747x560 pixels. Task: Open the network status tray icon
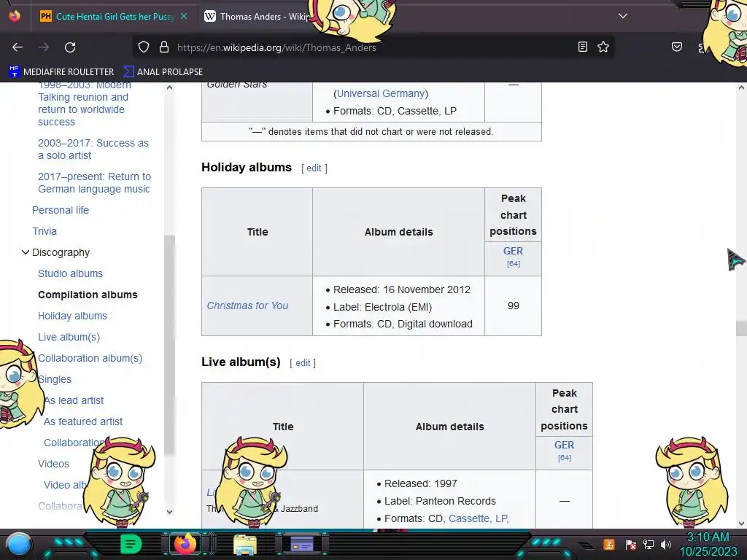(x=649, y=544)
